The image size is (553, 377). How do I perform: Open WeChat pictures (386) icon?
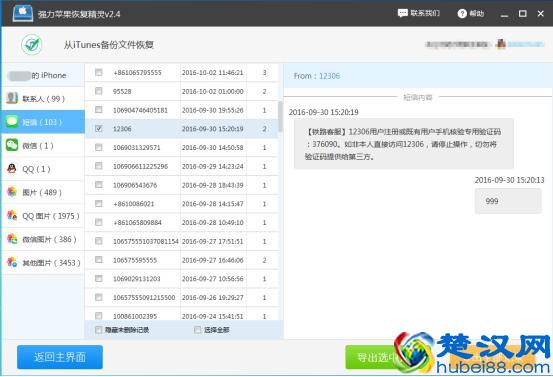pos(12,239)
